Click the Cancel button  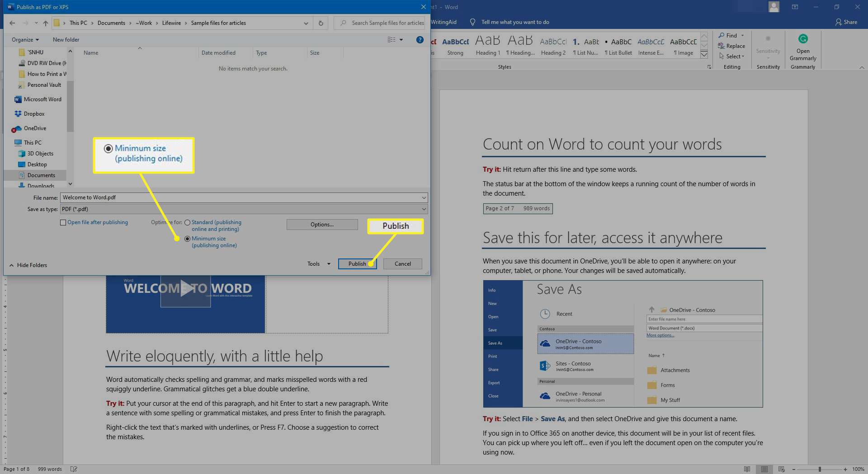(402, 264)
